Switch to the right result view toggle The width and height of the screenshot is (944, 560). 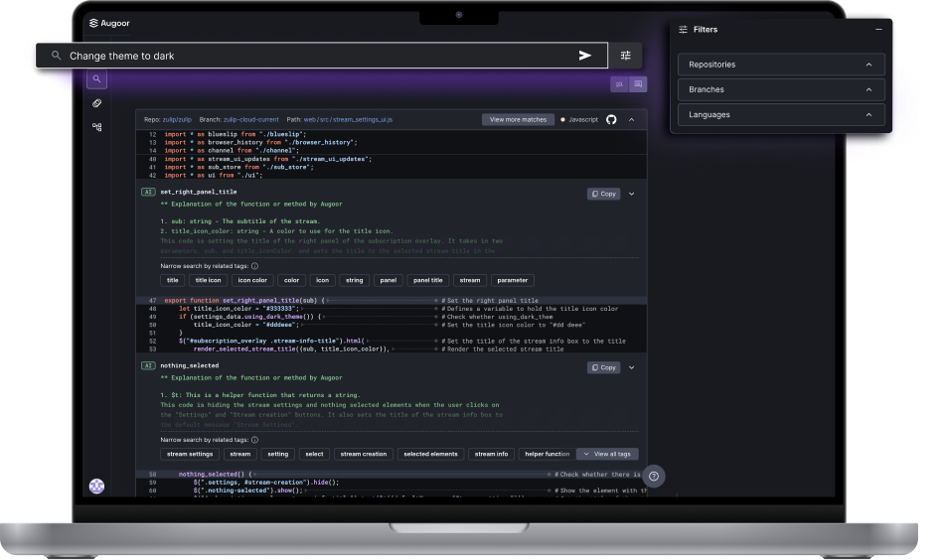638,84
